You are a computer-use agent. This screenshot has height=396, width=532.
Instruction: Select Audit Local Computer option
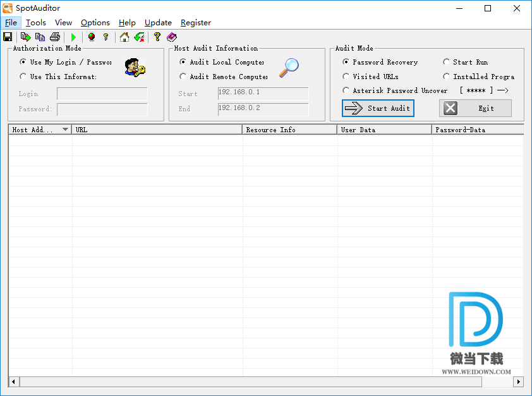(222, 62)
